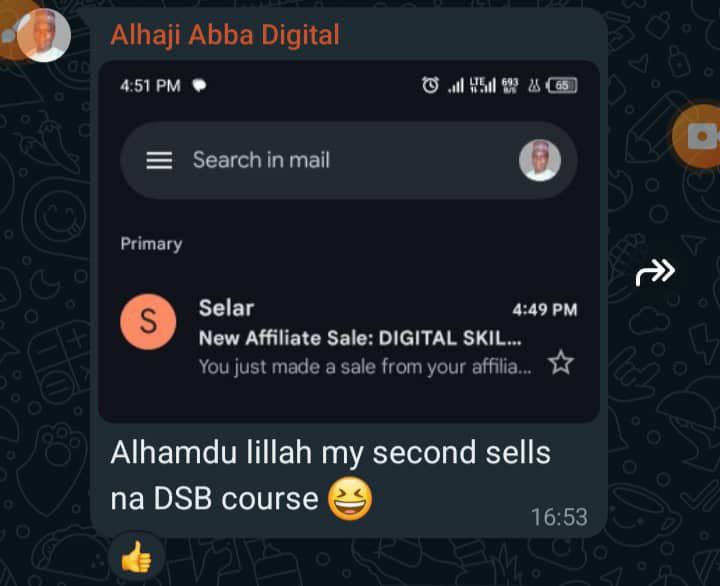Click the thumbs up reaction
The height and width of the screenshot is (586, 720).
(136, 557)
